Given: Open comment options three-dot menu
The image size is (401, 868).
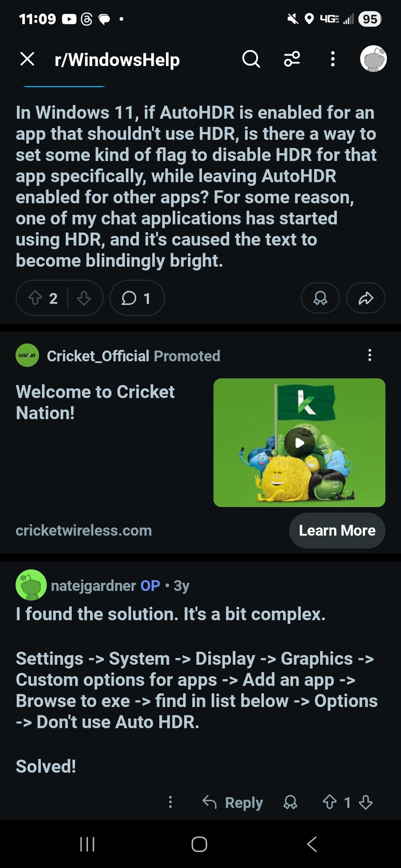Looking at the screenshot, I should pyautogui.click(x=170, y=802).
